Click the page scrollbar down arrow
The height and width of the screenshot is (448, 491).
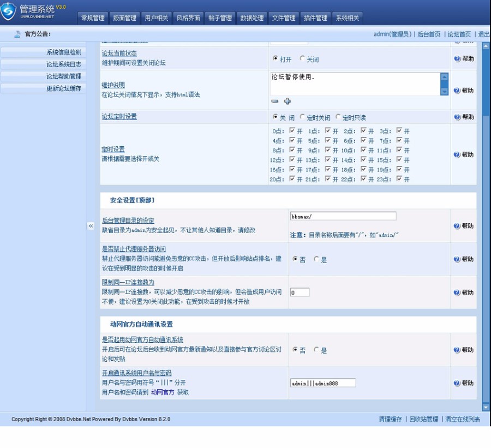(x=486, y=408)
